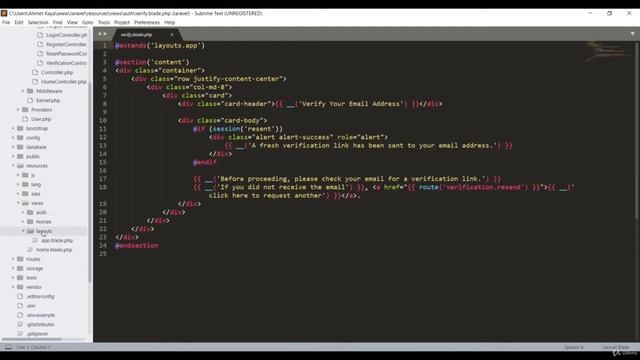This screenshot has width=640, height=360.
Task: Open .env.example file in sidebar
Action: coord(40,315)
